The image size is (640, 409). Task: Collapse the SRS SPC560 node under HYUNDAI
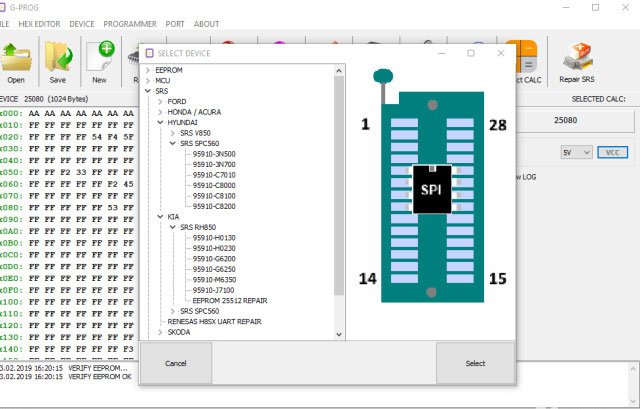tap(172, 144)
